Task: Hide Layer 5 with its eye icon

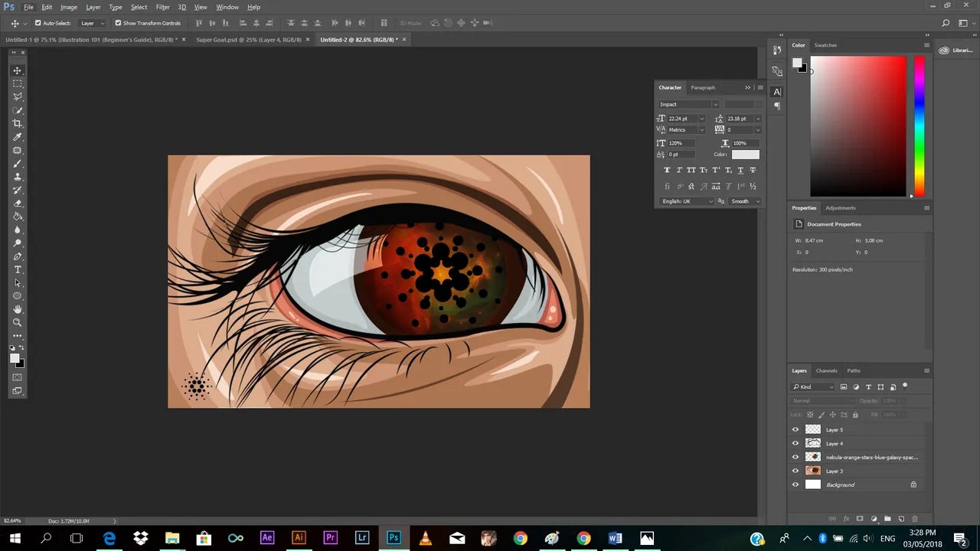Action: pyautogui.click(x=795, y=429)
